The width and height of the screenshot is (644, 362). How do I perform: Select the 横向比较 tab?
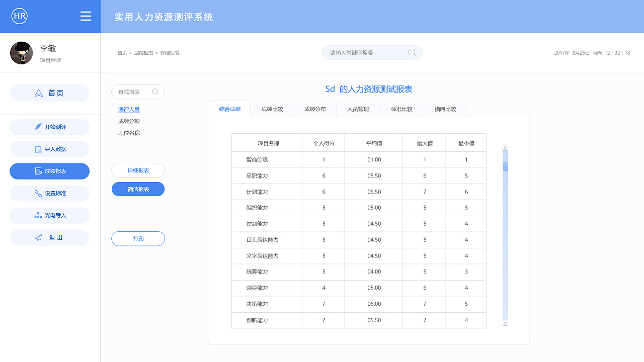(444, 109)
